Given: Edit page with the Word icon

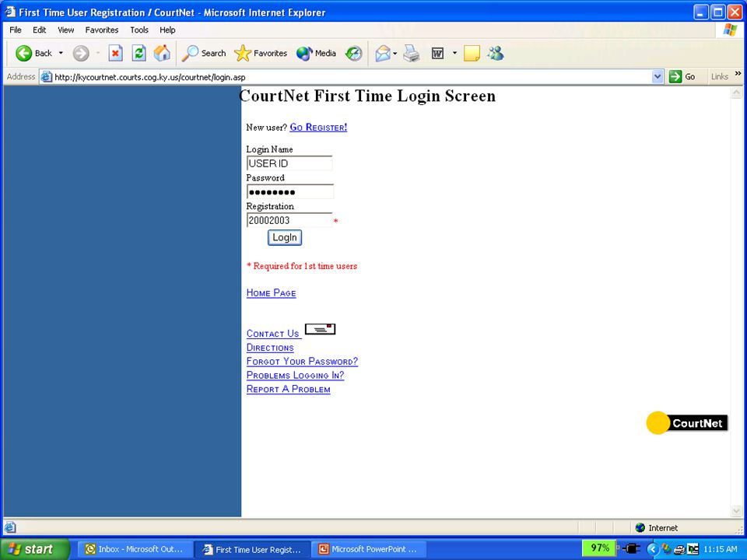Looking at the screenshot, I should (x=438, y=54).
